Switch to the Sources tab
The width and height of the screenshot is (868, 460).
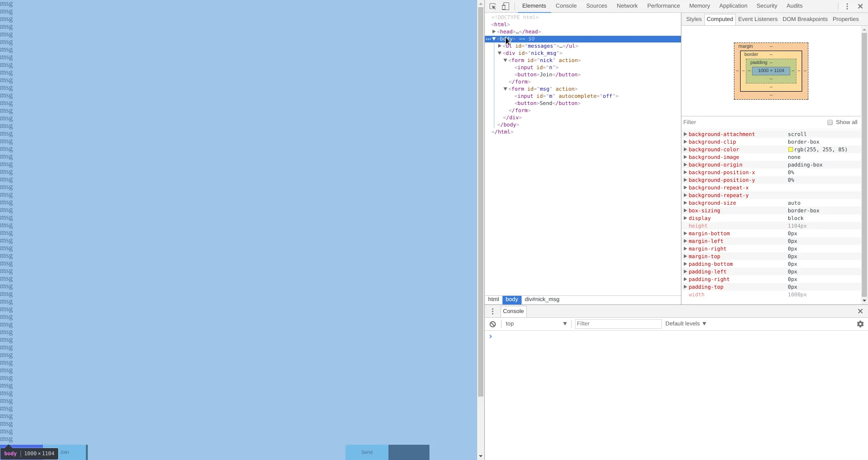point(596,6)
